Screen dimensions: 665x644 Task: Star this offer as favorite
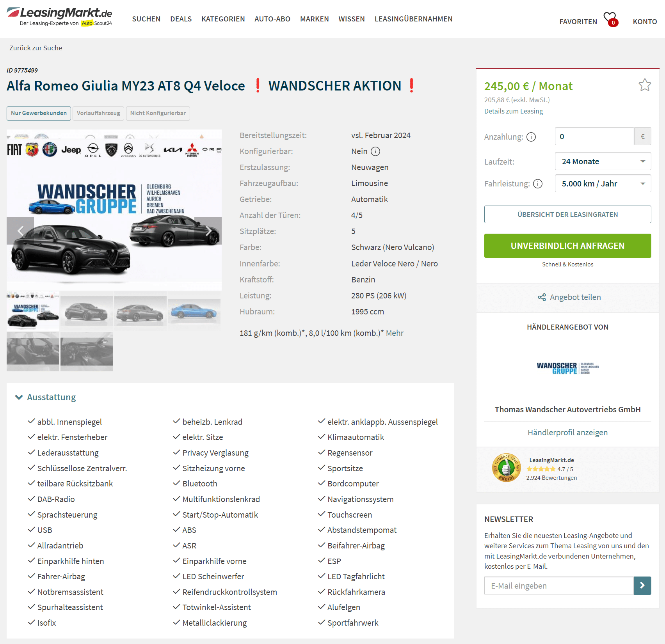645,85
